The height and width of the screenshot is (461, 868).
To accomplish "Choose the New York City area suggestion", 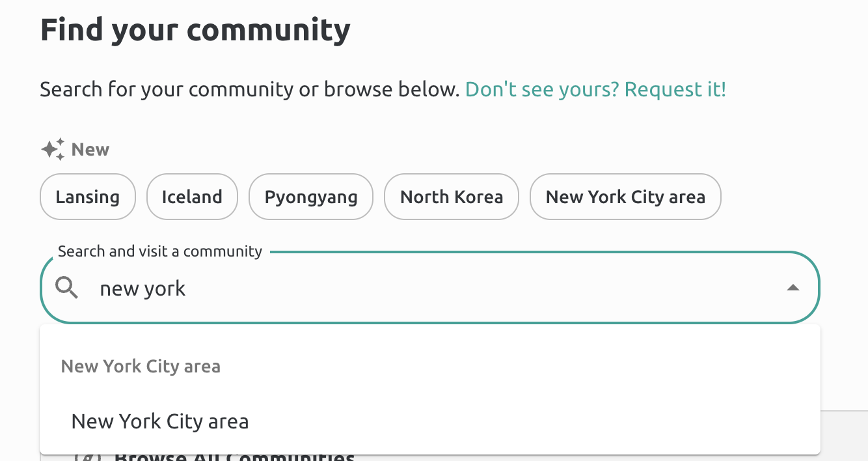I will [159, 421].
